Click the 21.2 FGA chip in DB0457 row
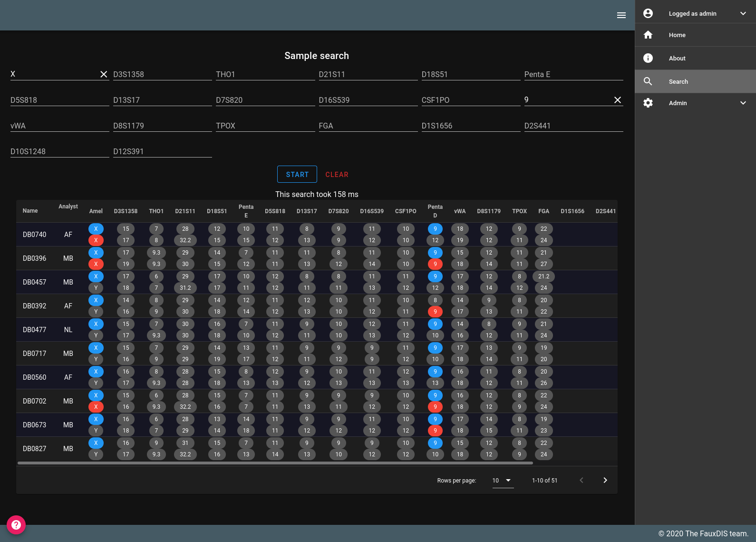756x542 pixels. pos(544,276)
